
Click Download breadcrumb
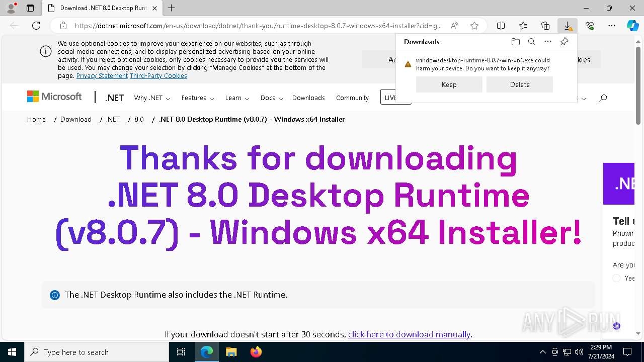pyautogui.click(x=76, y=119)
